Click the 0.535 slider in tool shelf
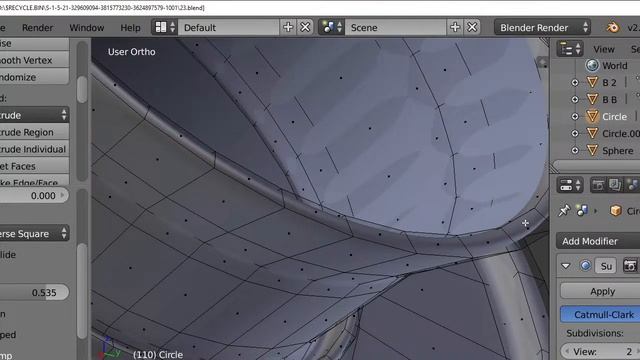The width and height of the screenshot is (640, 360). tap(34, 292)
